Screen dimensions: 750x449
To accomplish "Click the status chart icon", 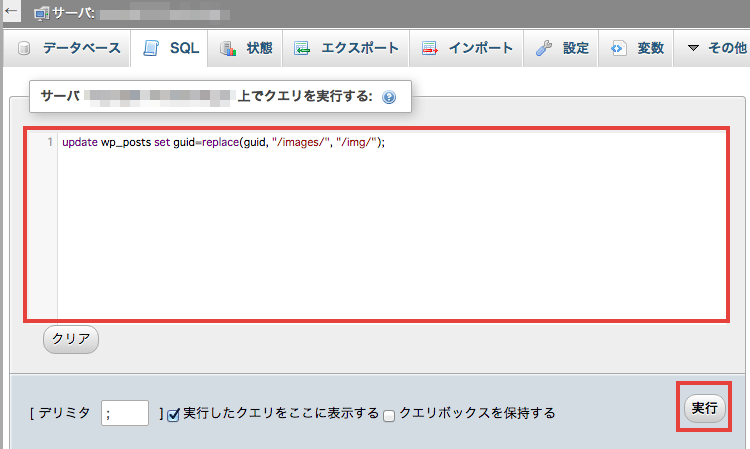I will click(228, 48).
